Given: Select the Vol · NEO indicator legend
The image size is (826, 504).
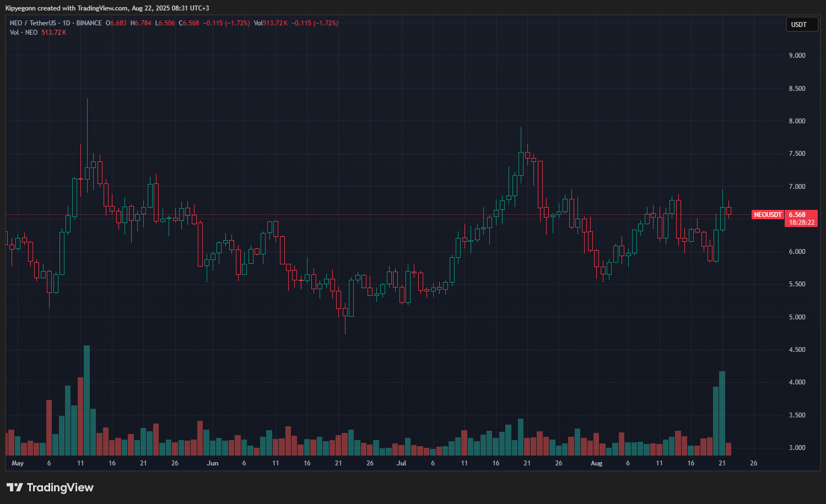Looking at the screenshot, I should point(24,32).
